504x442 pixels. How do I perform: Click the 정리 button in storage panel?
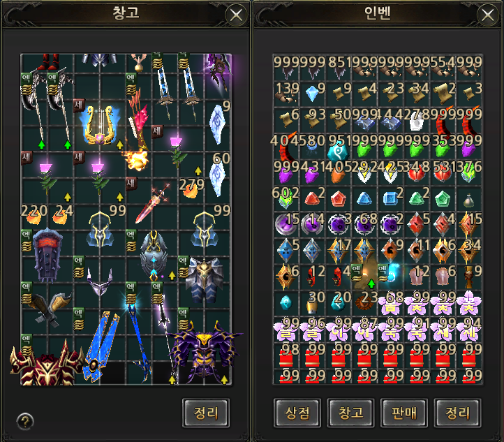(206, 413)
